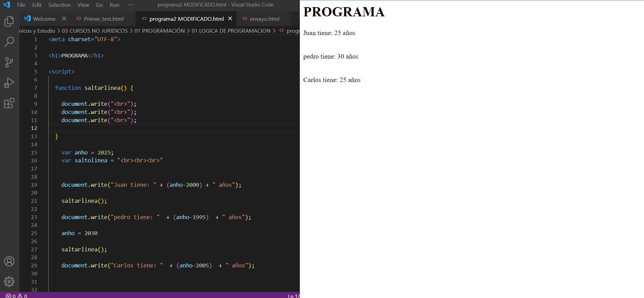Switch to the Welcome tab

(44, 19)
